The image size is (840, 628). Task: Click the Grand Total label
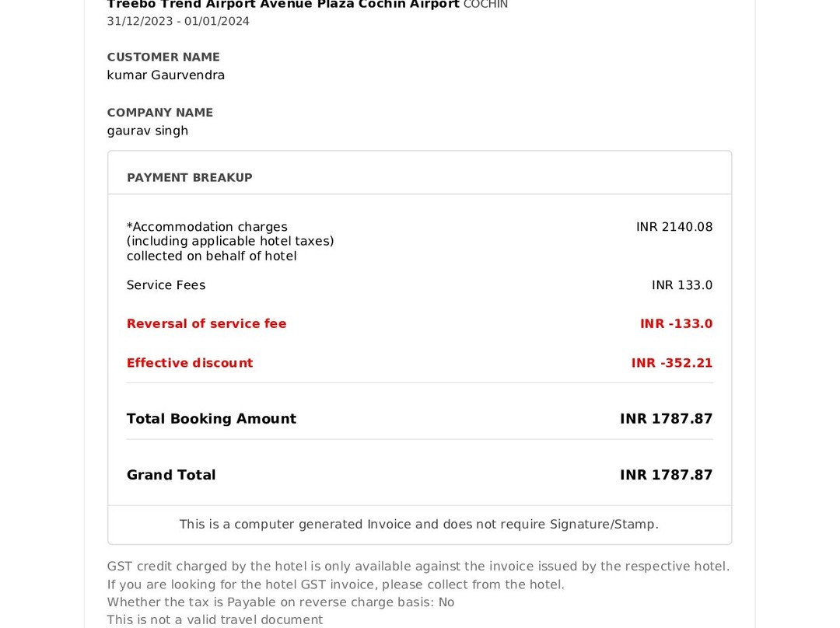pyautogui.click(x=171, y=475)
